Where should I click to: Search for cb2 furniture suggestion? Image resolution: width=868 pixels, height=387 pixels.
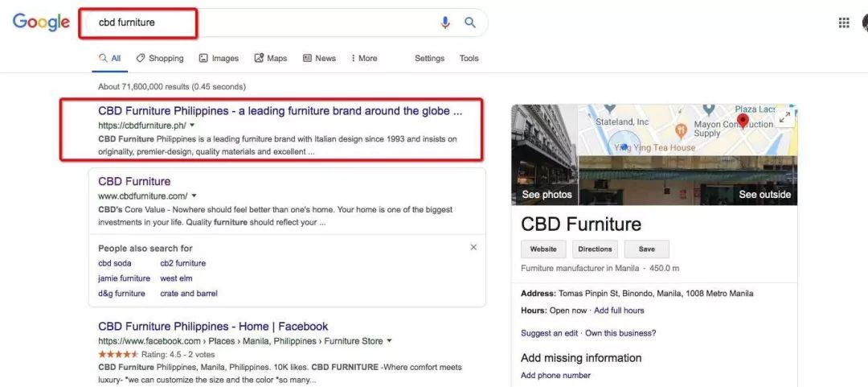182,263
